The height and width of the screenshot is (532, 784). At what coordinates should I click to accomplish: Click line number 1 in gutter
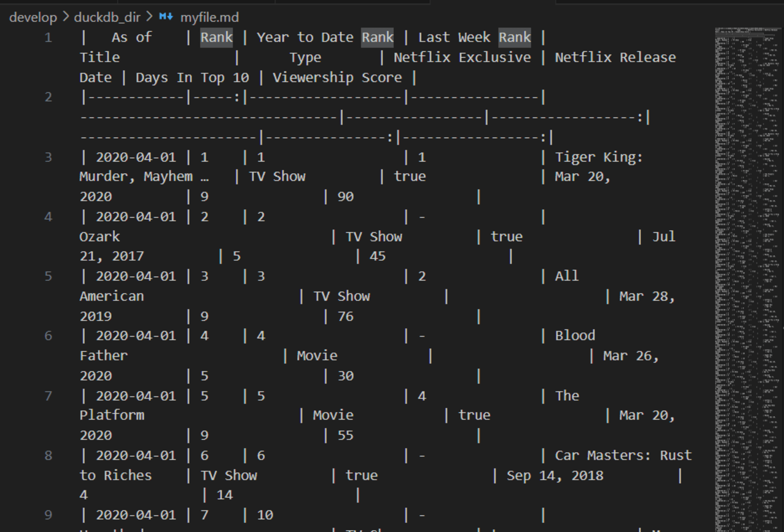click(x=48, y=38)
